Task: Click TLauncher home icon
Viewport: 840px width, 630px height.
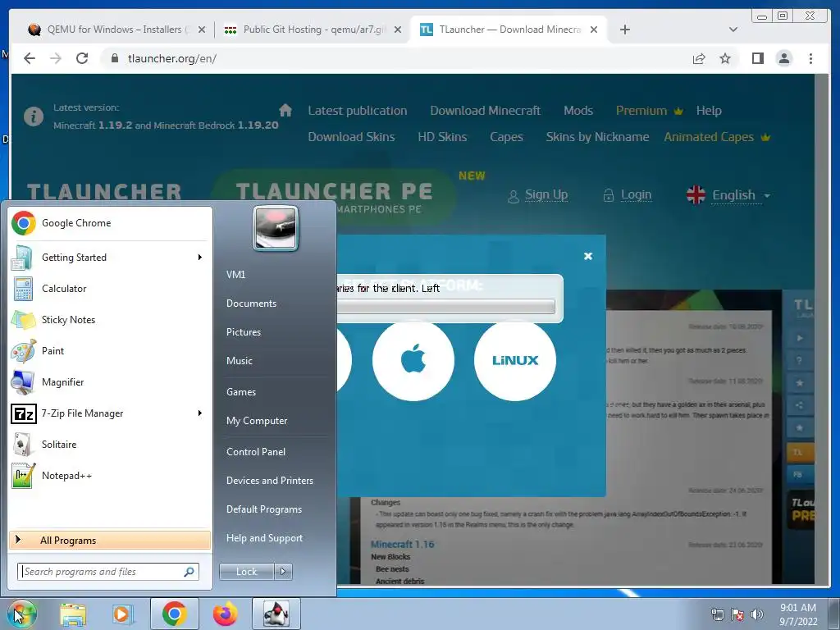Action: [285, 111]
